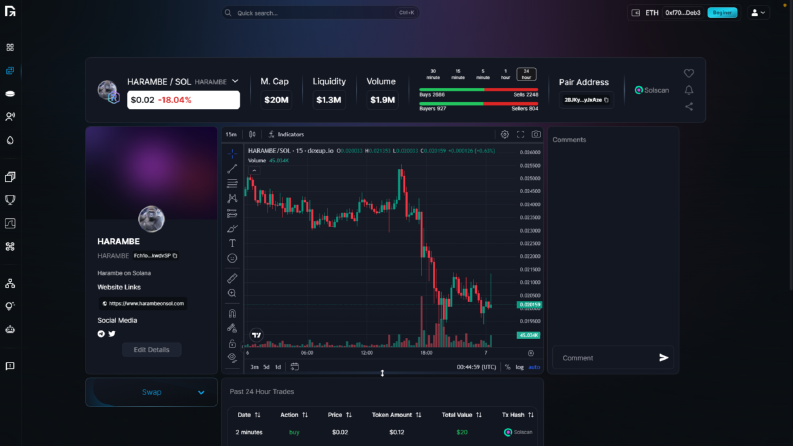Open Indicators menu on chart
The height and width of the screenshot is (446, 793).
pyautogui.click(x=286, y=135)
